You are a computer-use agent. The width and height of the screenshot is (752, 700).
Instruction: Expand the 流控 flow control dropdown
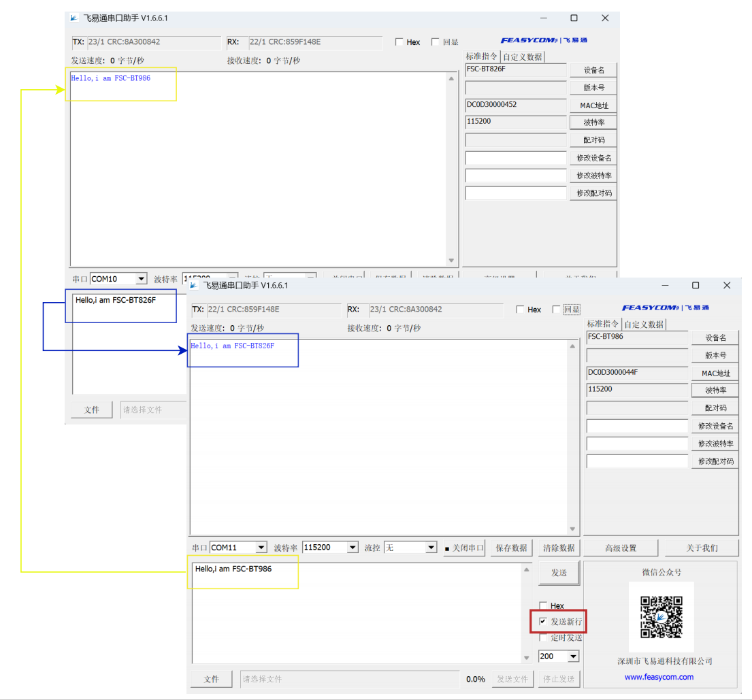(x=430, y=548)
